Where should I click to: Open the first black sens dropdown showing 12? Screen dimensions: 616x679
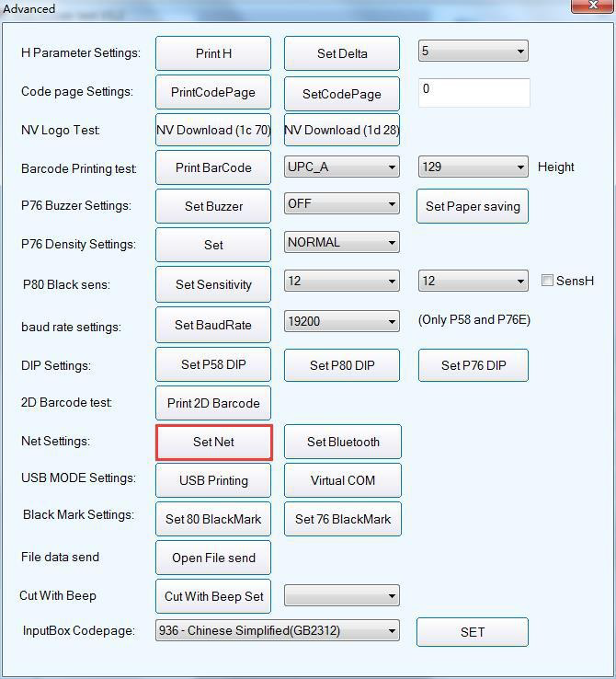342,281
